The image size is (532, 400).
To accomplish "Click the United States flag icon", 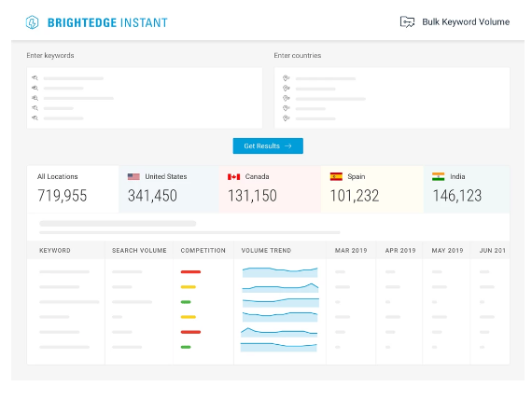I will point(133,176).
